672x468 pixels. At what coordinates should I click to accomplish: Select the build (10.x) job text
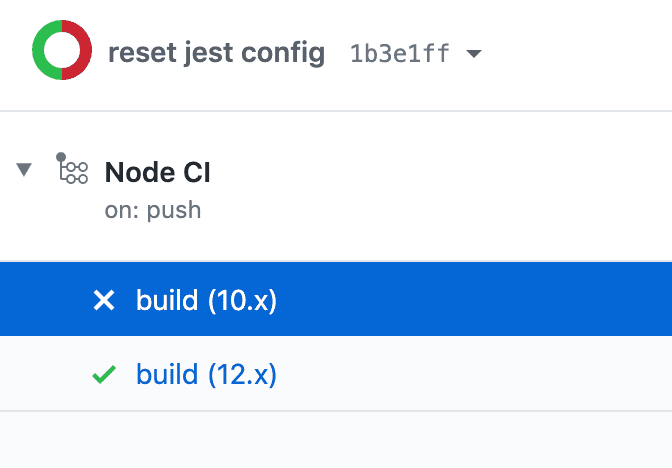[206, 300]
